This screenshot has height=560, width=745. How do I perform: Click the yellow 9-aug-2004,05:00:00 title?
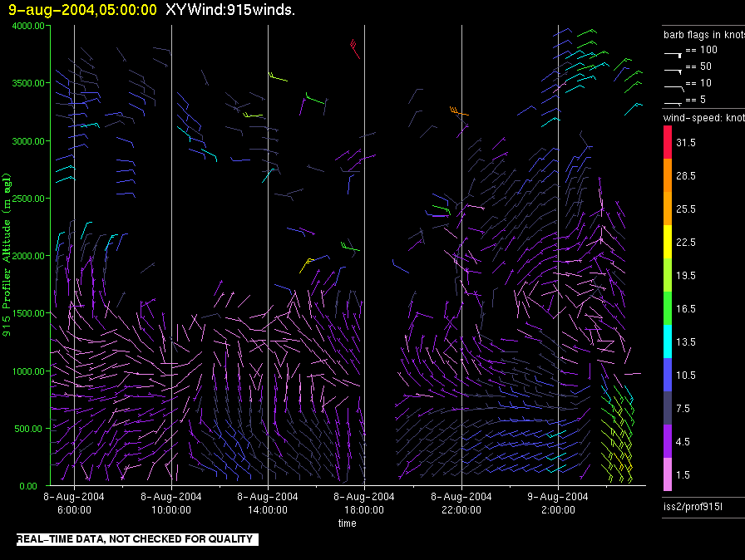tap(82, 9)
